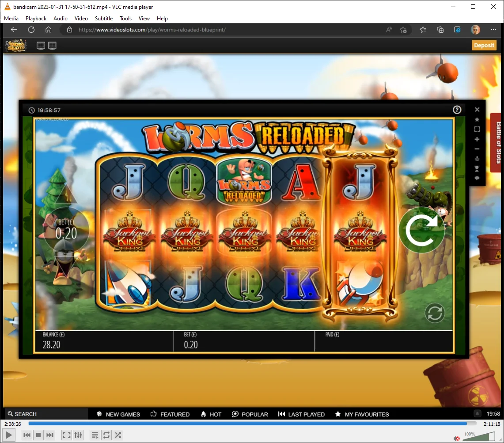The width and height of the screenshot is (504, 443).
Task: Close the game with X icon
Action: (477, 110)
